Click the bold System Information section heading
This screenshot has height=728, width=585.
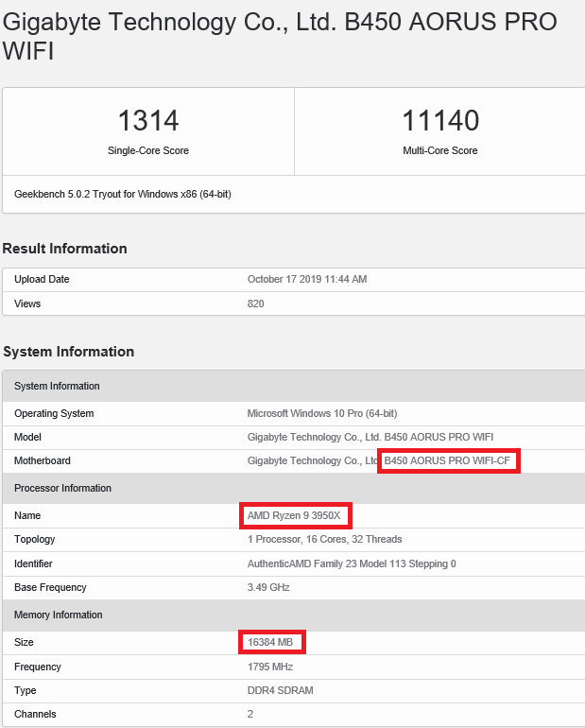click(68, 352)
